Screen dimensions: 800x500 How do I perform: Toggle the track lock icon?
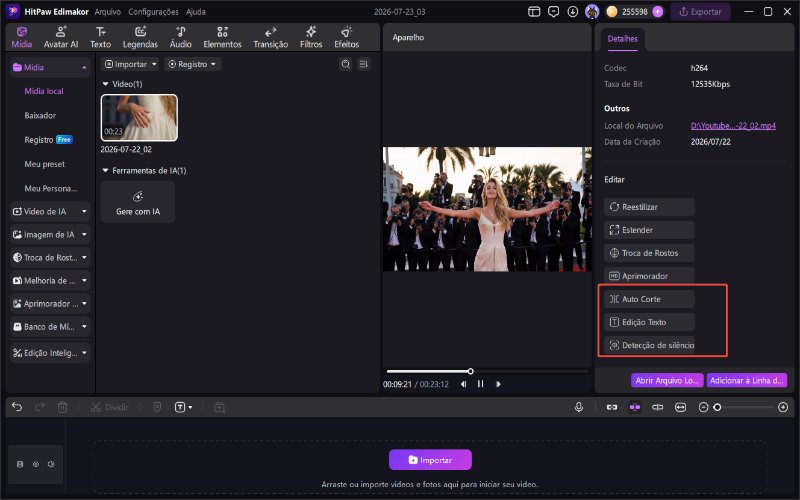(20, 464)
